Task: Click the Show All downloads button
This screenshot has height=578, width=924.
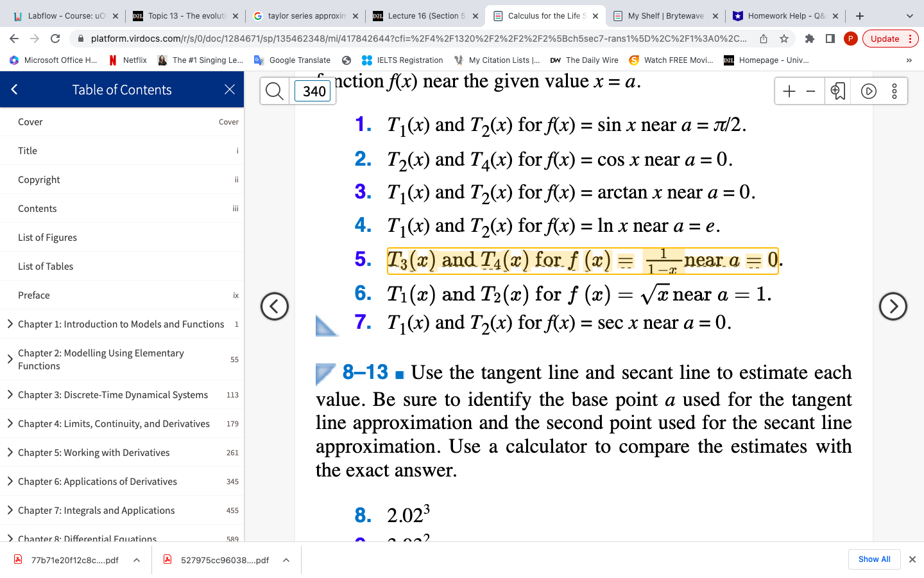Action: (874, 559)
